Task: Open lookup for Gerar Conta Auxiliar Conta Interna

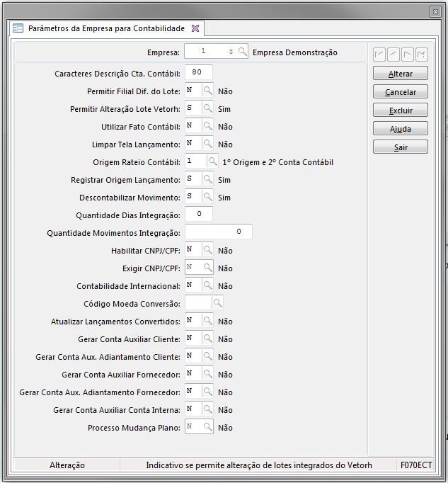Action: [208, 409]
